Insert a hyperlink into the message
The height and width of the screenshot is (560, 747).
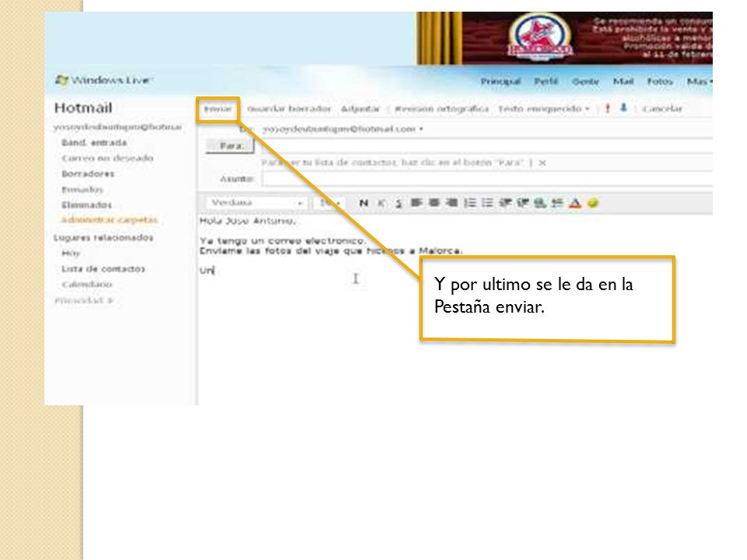(x=540, y=203)
